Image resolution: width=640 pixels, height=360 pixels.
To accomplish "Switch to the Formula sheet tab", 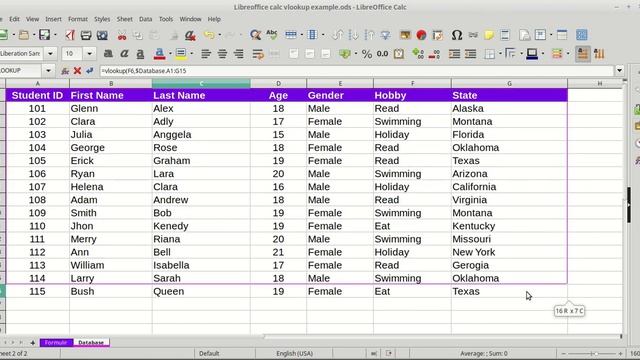I will (x=56, y=342).
